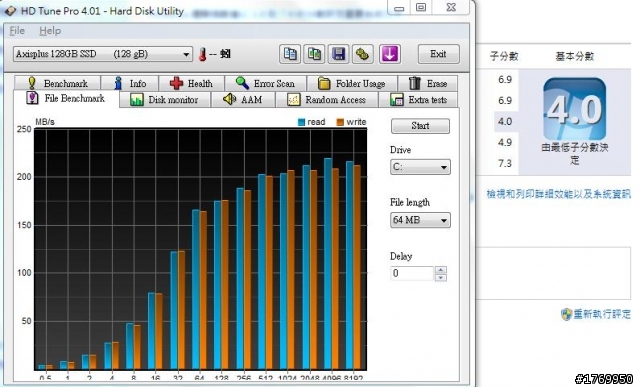
Task: Click the Delay value input field
Action: click(411, 274)
